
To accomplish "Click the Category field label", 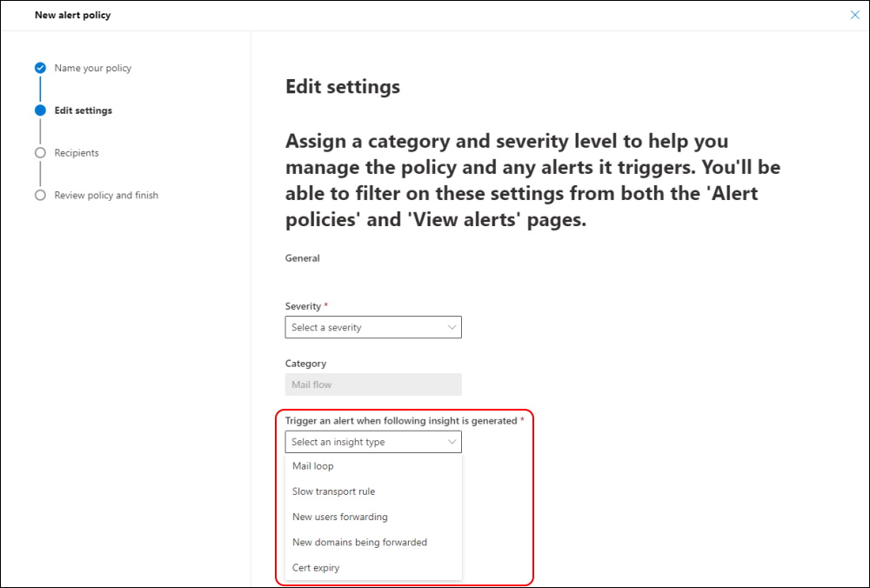I will point(305,364).
